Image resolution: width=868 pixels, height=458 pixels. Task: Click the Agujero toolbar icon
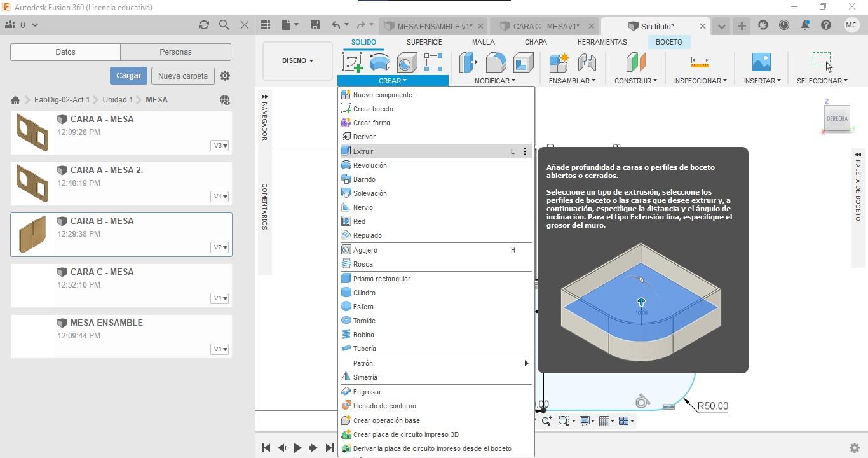(x=407, y=62)
